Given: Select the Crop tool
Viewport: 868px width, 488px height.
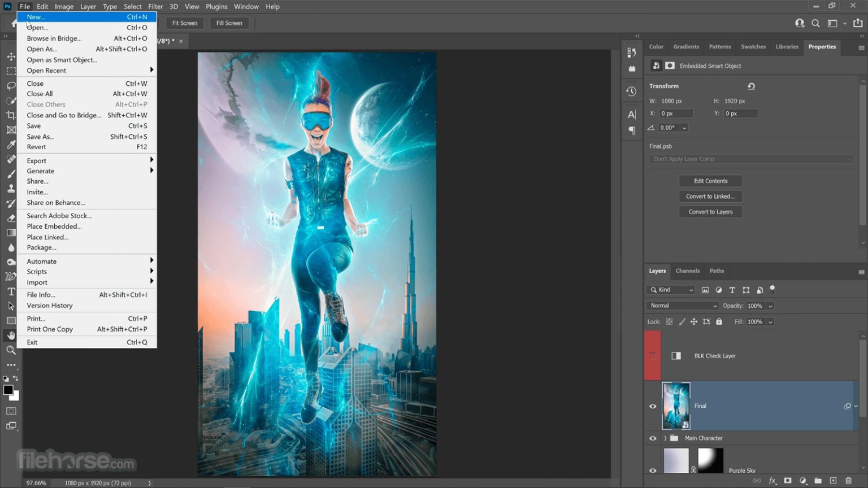Looking at the screenshot, I should coord(11,115).
